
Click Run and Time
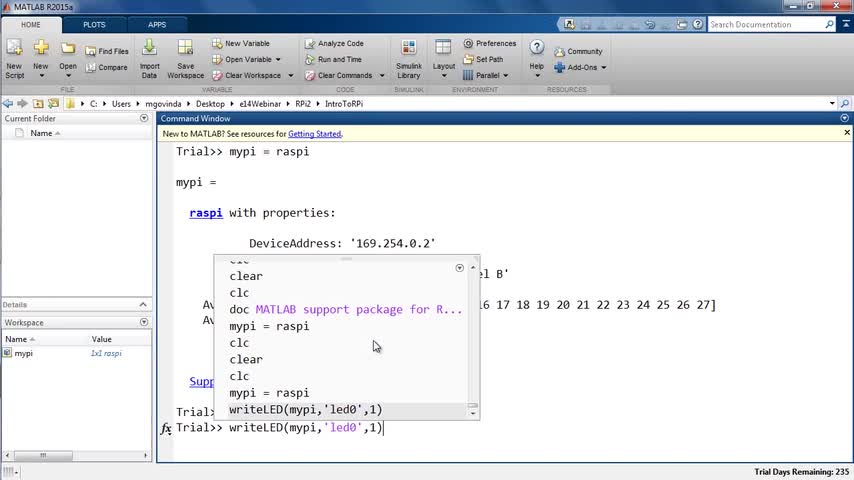pos(333,59)
